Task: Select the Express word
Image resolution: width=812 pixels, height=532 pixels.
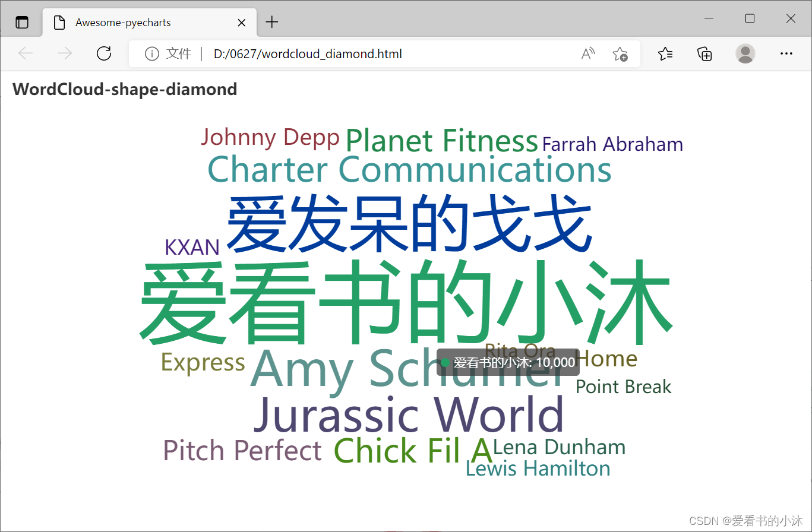Action: [203, 362]
